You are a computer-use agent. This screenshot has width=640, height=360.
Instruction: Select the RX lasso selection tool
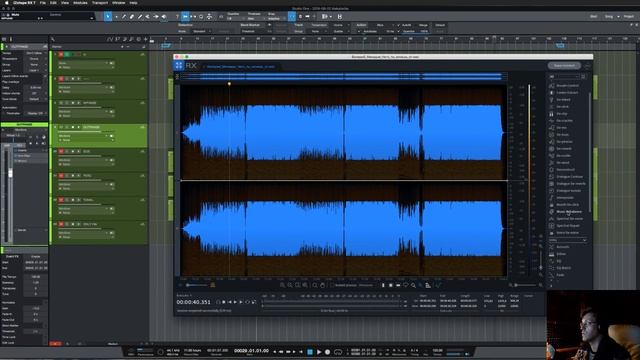click(x=406, y=285)
